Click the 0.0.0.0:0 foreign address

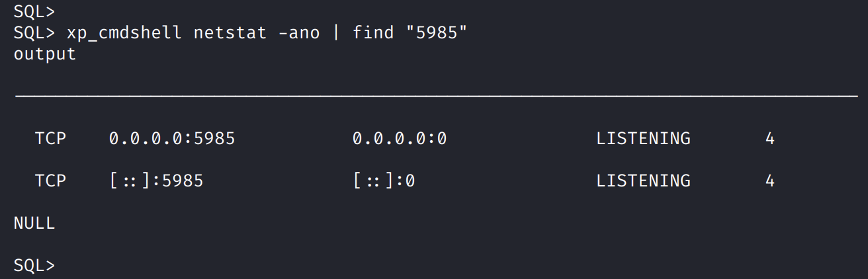tap(400, 138)
